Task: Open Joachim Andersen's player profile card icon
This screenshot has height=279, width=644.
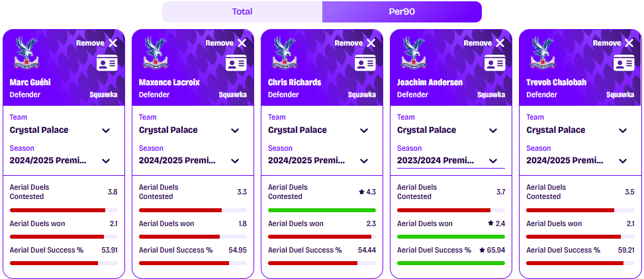Action: click(x=494, y=63)
